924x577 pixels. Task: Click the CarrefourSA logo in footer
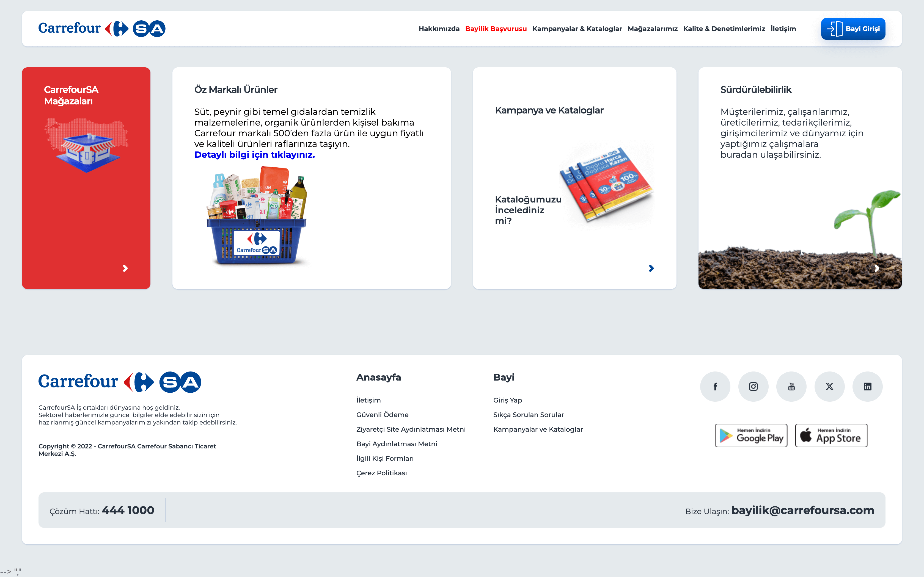click(x=120, y=382)
